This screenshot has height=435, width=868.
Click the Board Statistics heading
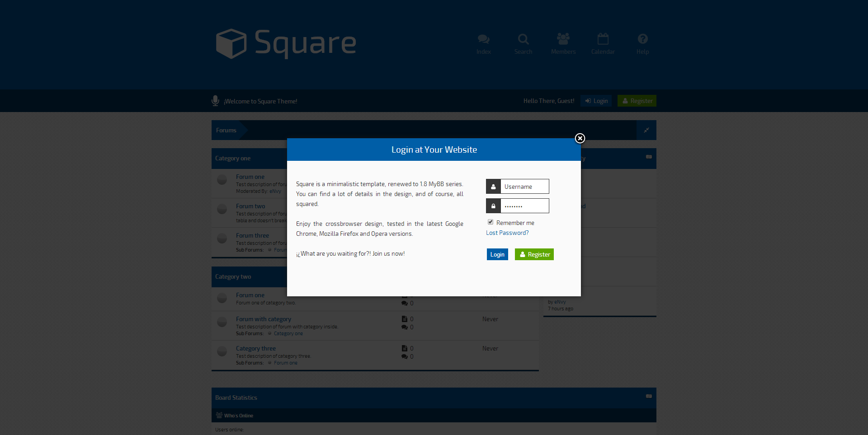(236, 398)
